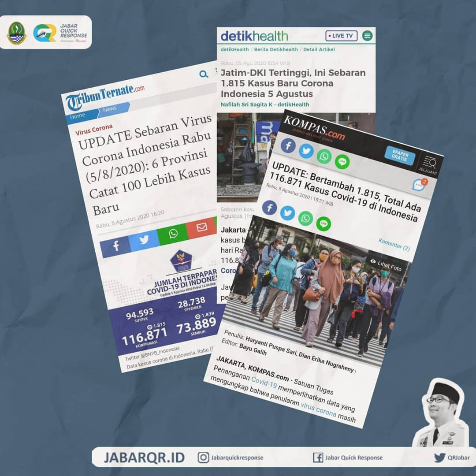Click top WhatsApp icon on Kompas header

[324, 156]
